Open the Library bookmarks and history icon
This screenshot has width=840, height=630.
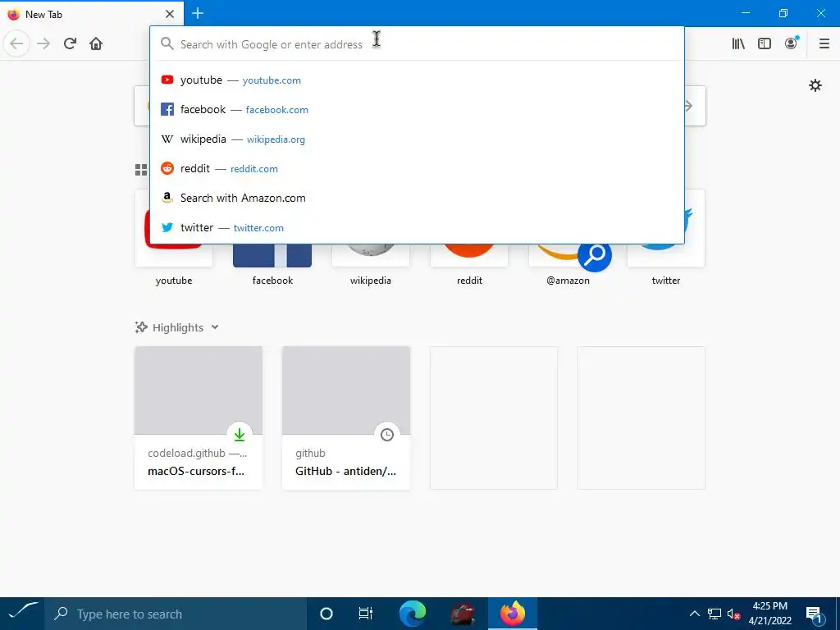[x=738, y=43]
